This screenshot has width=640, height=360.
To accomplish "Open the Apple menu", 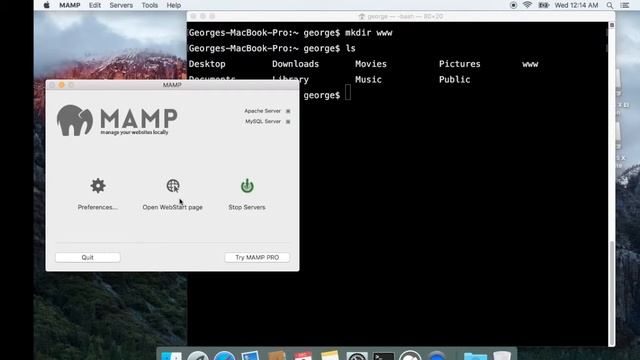I will pos(47,5).
